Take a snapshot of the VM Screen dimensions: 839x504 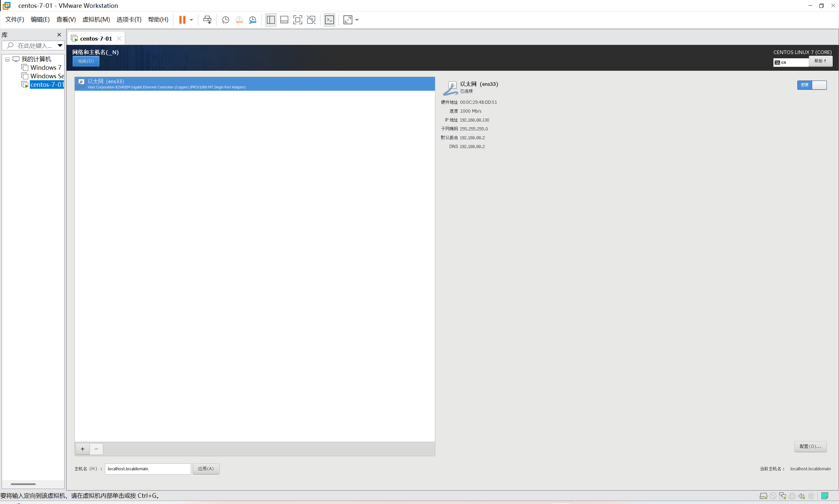(x=225, y=20)
